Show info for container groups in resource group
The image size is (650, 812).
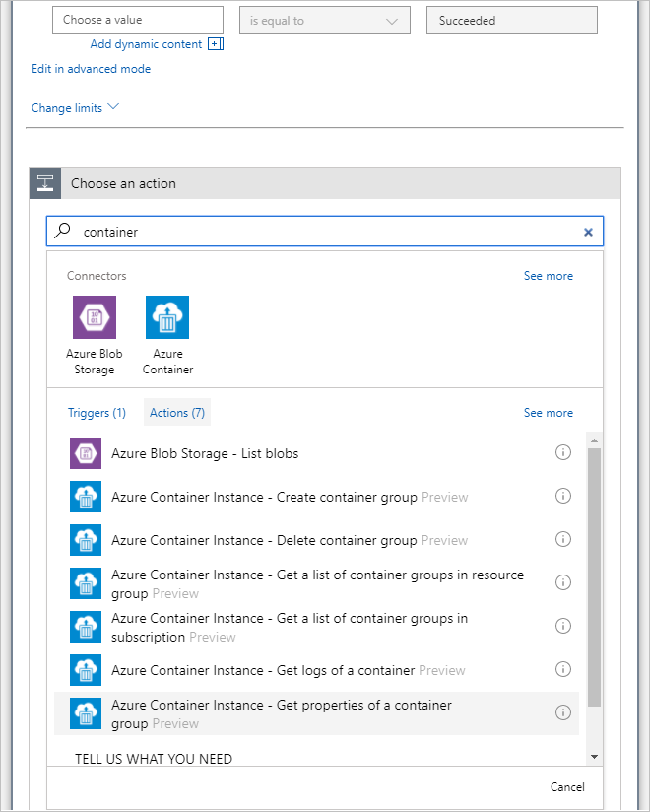click(563, 582)
